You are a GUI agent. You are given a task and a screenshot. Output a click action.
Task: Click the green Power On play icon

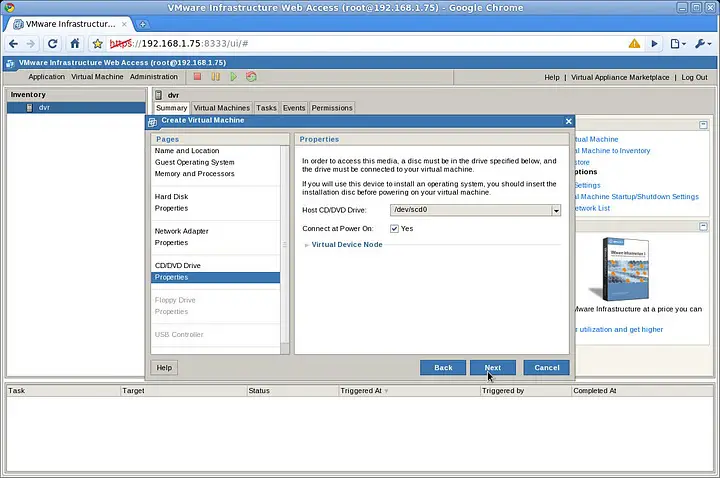point(233,77)
